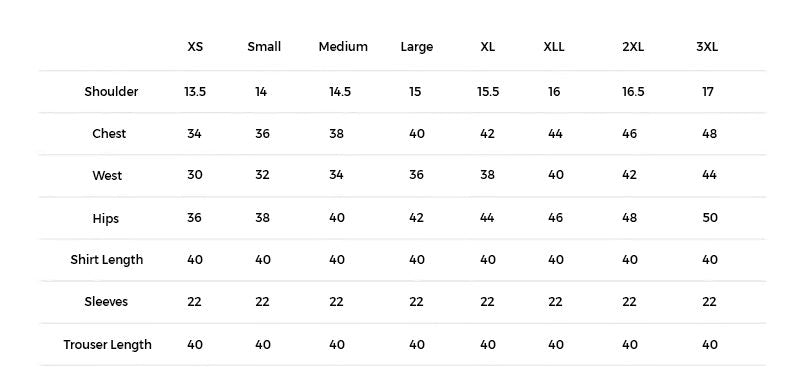Click the Chest row label
Screen dimensions: 800x392
pyautogui.click(x=109, y=133)
